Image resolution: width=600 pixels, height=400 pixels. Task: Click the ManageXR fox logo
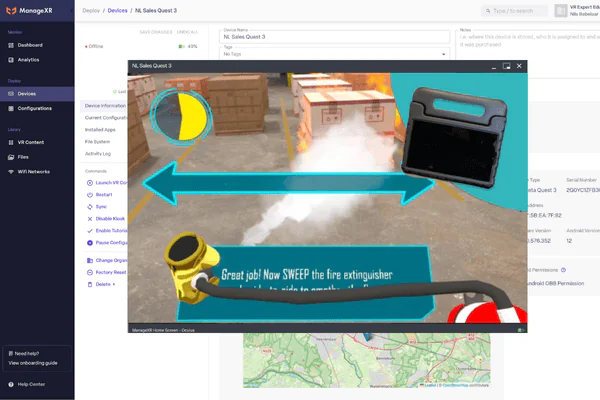point(11,11)
